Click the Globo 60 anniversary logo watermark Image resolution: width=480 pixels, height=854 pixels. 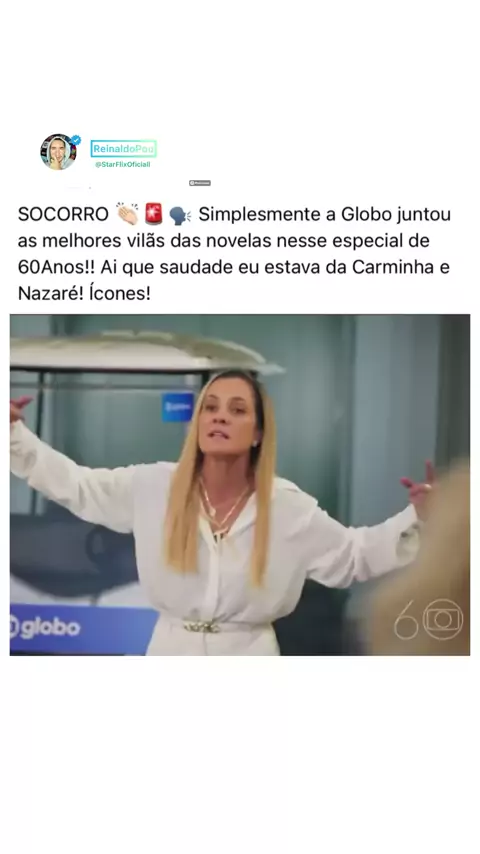(x=428, y=619)
